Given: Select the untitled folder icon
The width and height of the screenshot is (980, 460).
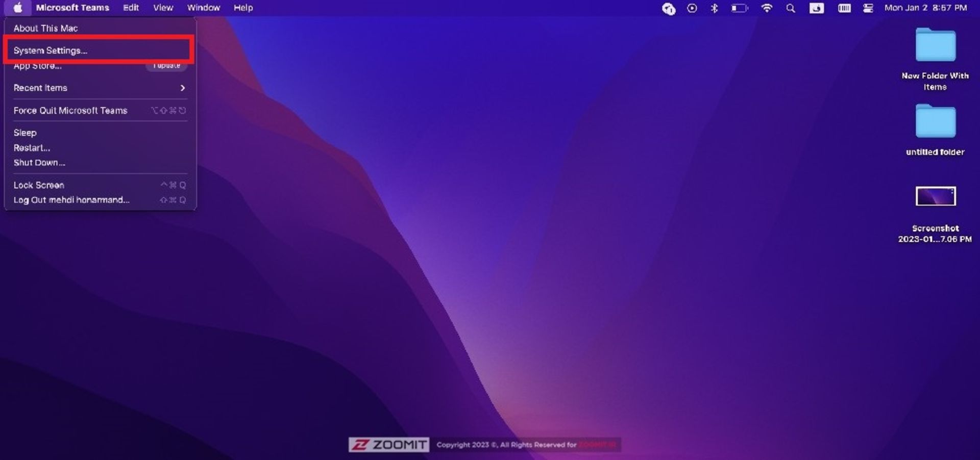Looking at the screenshot, I should [935, 121].
